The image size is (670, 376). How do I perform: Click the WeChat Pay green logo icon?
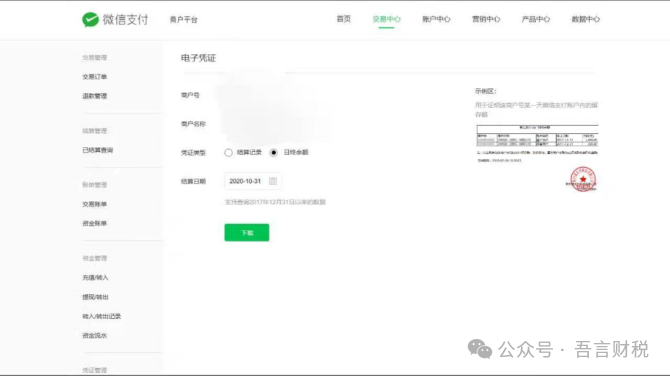coord(90,19)
